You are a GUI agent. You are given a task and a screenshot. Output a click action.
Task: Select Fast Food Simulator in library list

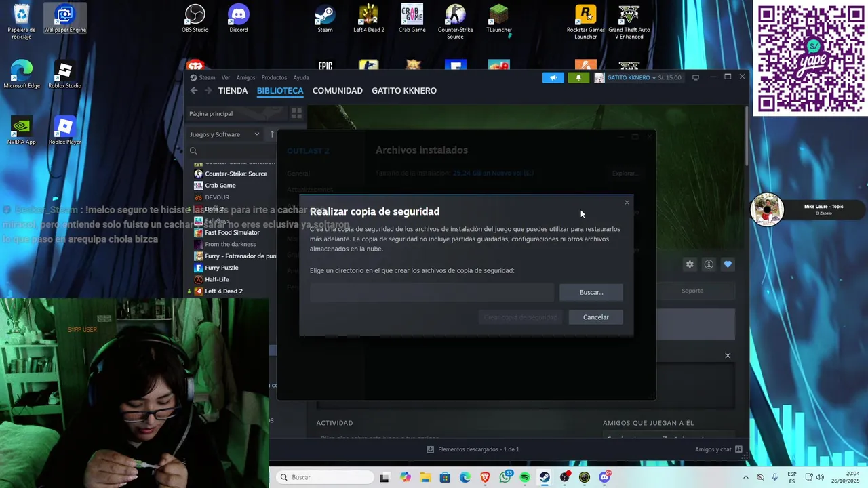pyautogui.click(x=232, y=232)
